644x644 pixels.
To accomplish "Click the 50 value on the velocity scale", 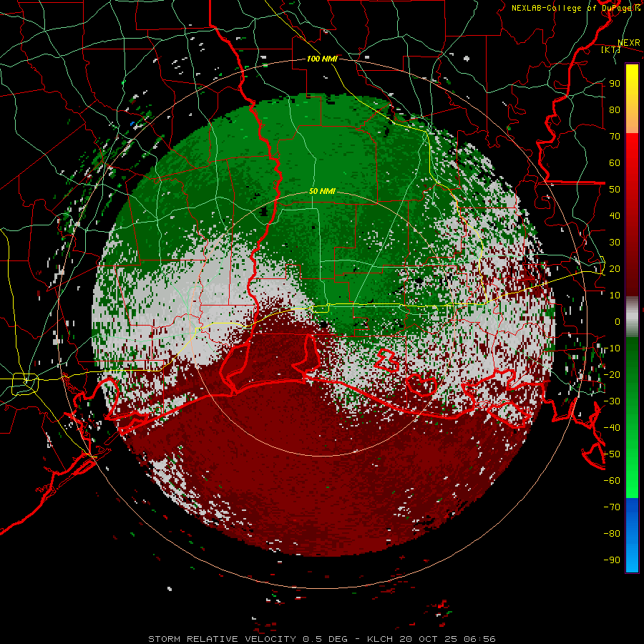I will coord(615,190).
